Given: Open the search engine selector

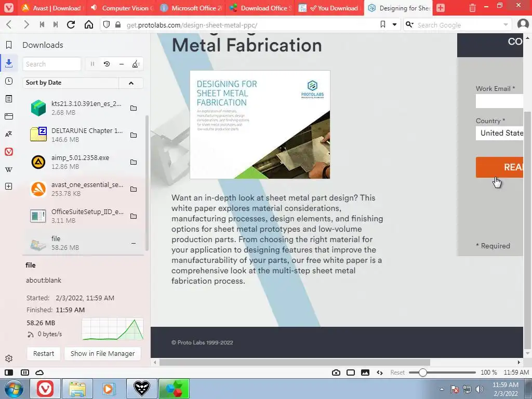Looking at the screenshot, I should click(x=409, y=24).
